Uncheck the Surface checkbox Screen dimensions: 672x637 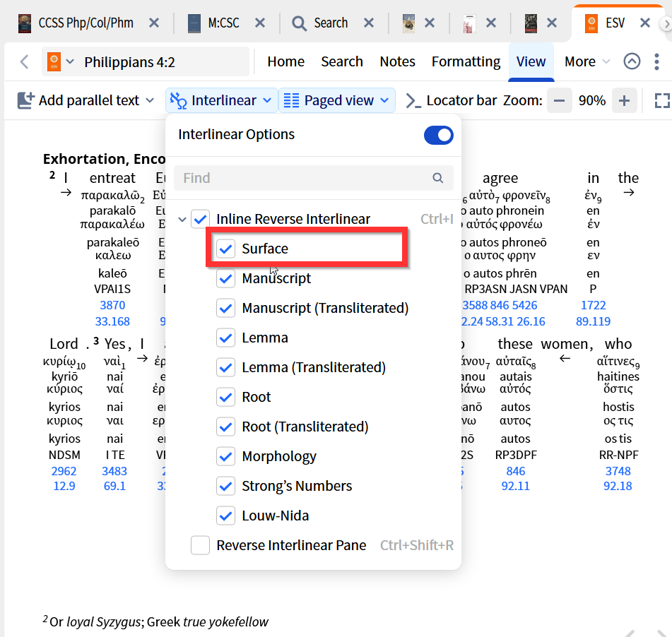point(225,249)
